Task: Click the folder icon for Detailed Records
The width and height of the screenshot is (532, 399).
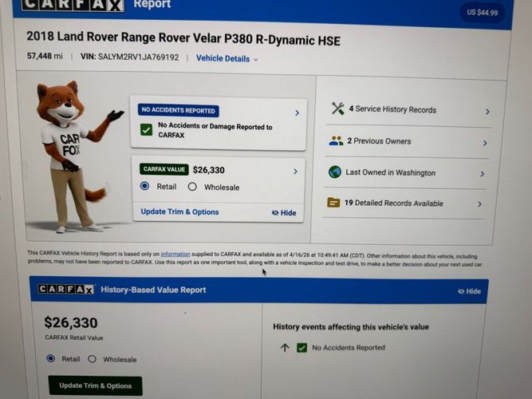Action: [x=333, y=203]
